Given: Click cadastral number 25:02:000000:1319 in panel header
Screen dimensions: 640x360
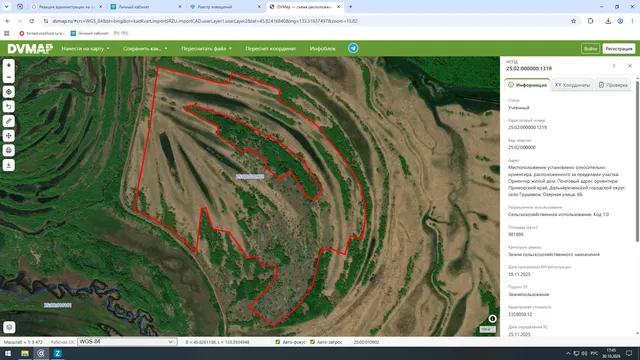Looking at the screenshot, I should click(529, 69).
